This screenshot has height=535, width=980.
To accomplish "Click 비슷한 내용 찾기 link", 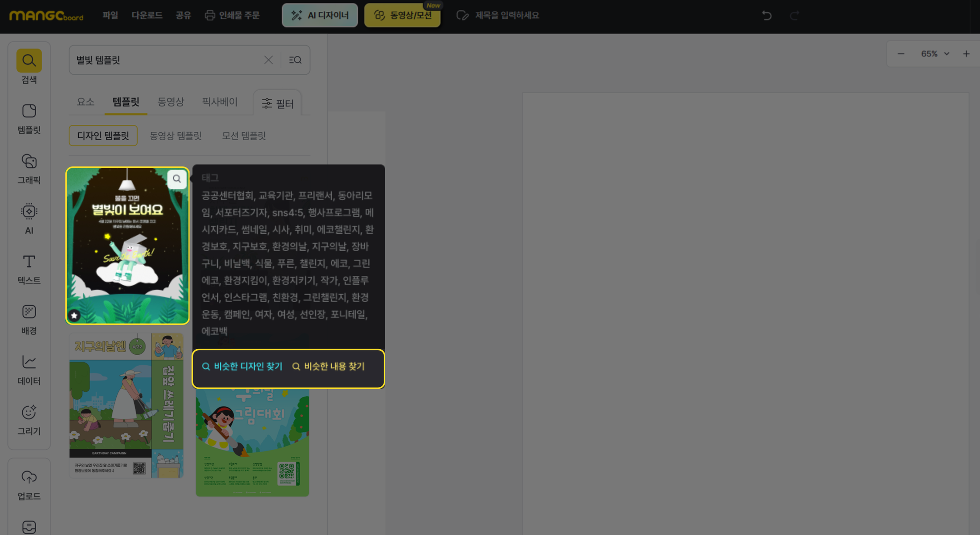I will coord(328,367).
